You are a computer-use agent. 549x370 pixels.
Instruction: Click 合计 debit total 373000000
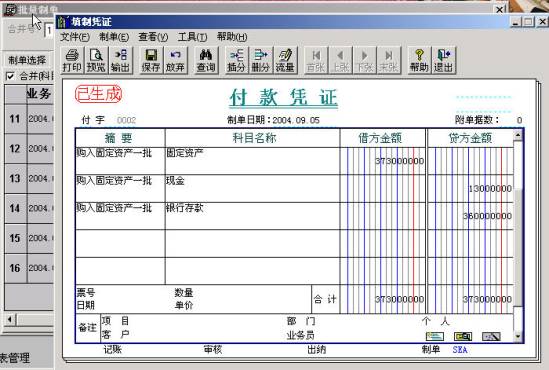pyautogui.click(x=399, y=299)
